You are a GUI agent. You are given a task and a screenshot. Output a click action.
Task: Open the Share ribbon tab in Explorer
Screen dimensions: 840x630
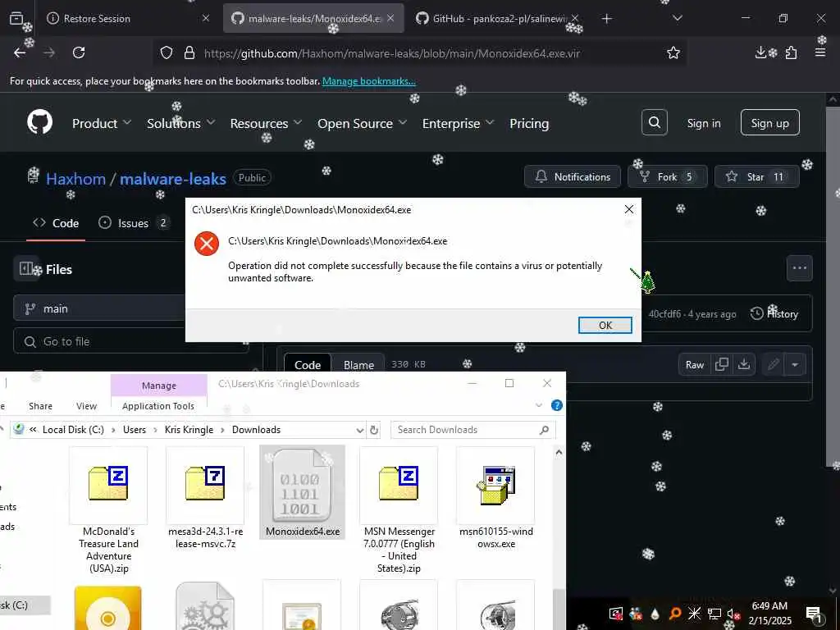41,406
